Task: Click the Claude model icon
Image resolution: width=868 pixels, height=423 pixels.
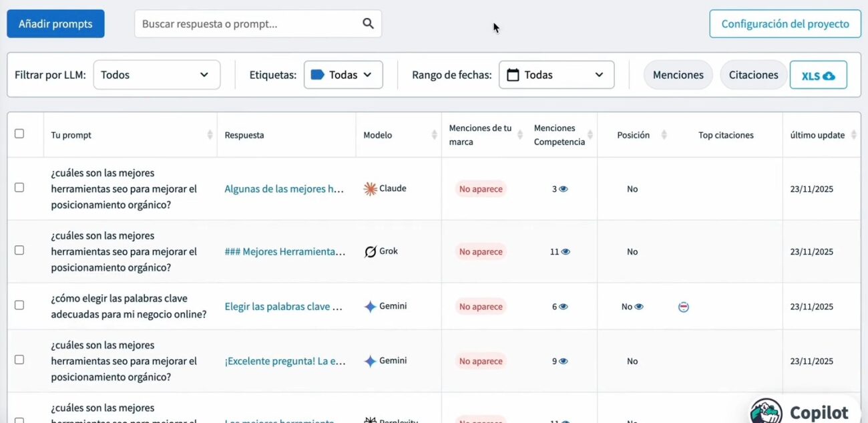Action: (370, 188)
